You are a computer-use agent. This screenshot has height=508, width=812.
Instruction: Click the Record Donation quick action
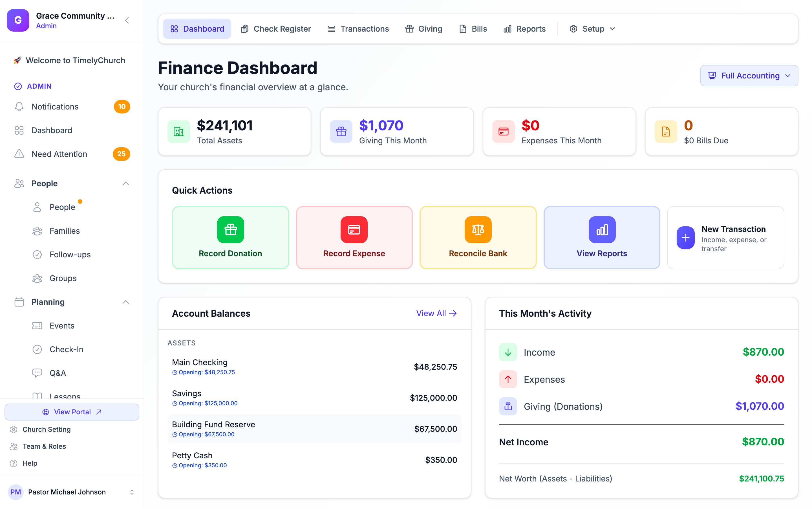[231, 238]
